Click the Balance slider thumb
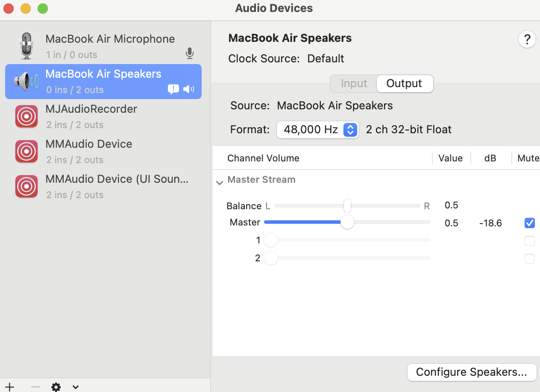540x392 pixels. (x=347, y=205)
